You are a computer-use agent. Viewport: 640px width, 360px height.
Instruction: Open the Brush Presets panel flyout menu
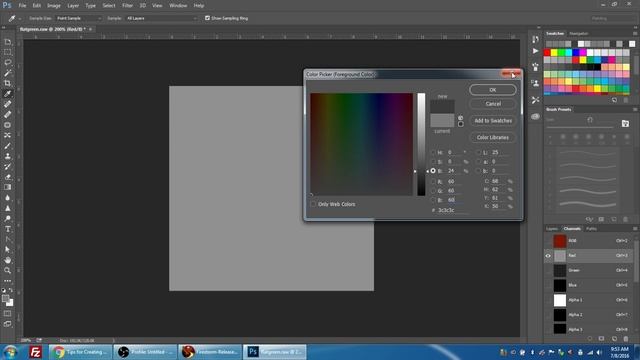635,109
